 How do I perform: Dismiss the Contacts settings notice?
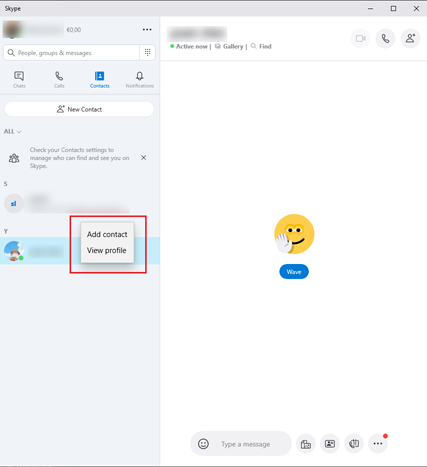[144, 158]
